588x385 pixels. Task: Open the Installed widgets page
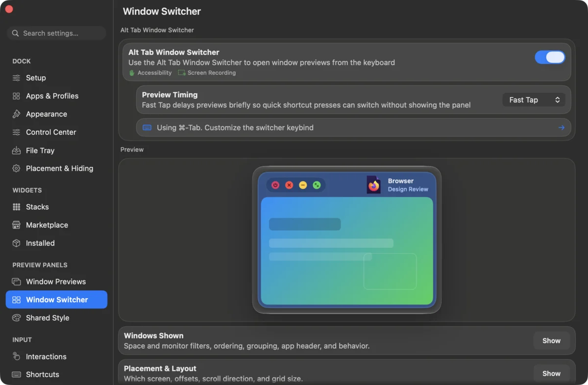tap(56, 243)
